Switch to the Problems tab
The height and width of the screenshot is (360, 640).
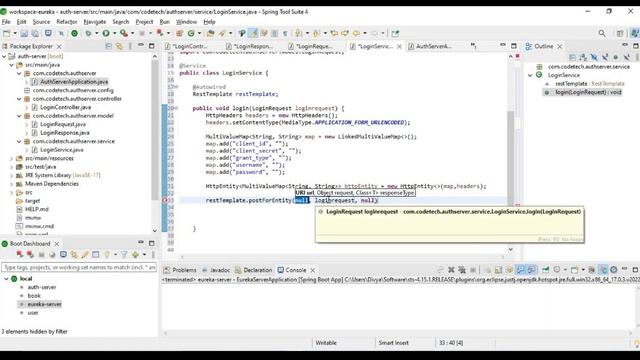point(180,270)
